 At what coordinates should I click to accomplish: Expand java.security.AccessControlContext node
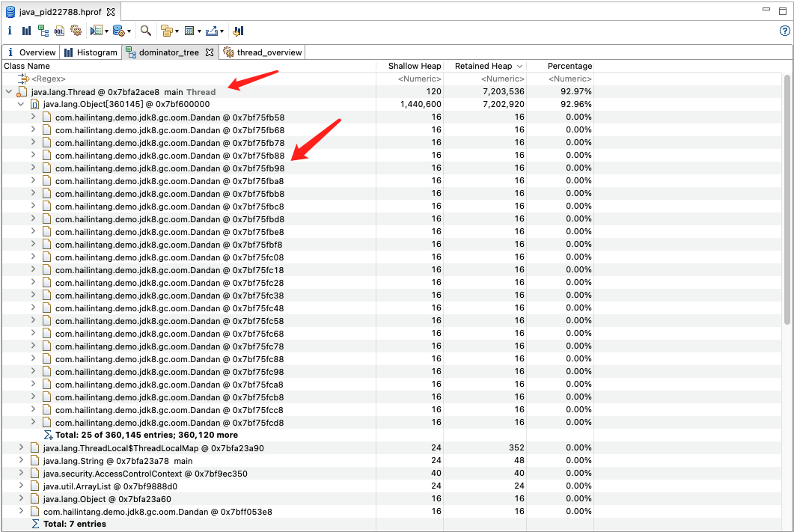tap(21, 473)
